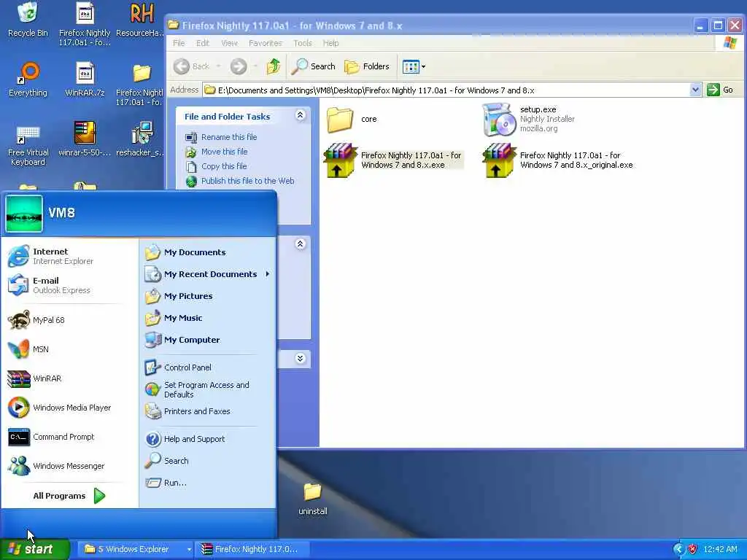Collapse the File and Folder Tasks panel
This screenshot has width=747, height=560.
300,115
